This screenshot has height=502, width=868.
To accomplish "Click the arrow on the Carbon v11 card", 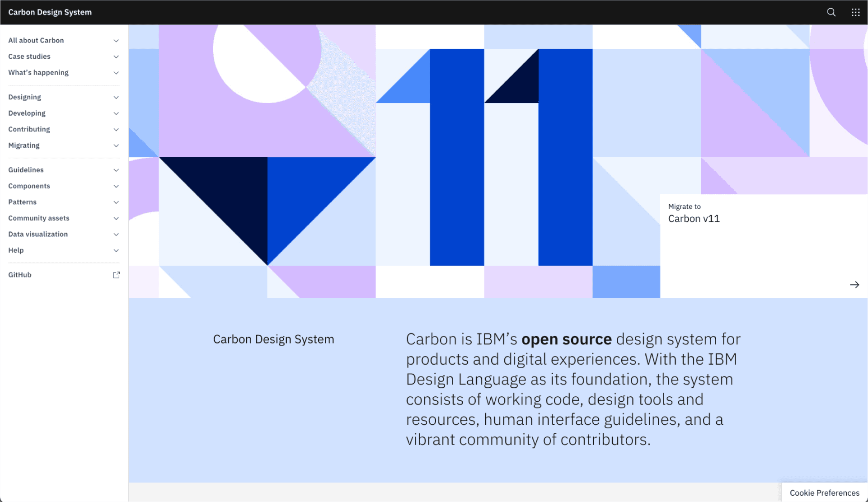I will tap(854, 285).
